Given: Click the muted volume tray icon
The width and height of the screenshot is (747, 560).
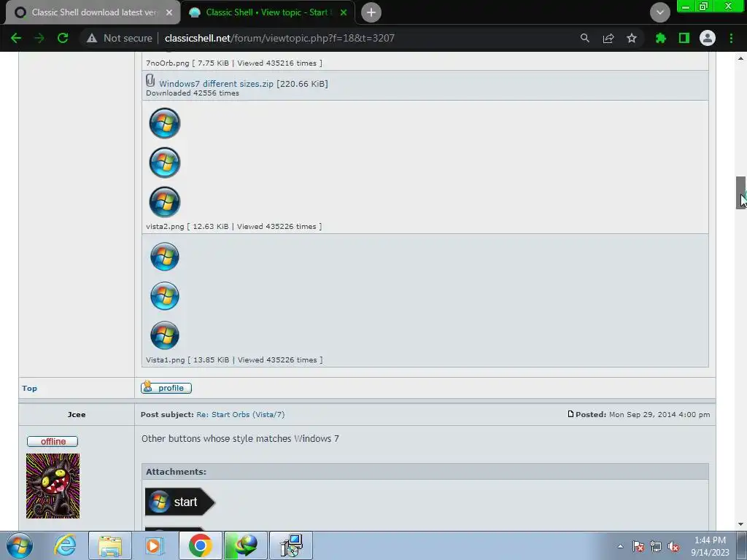Looking at the screenshot, I should (673, 546).
